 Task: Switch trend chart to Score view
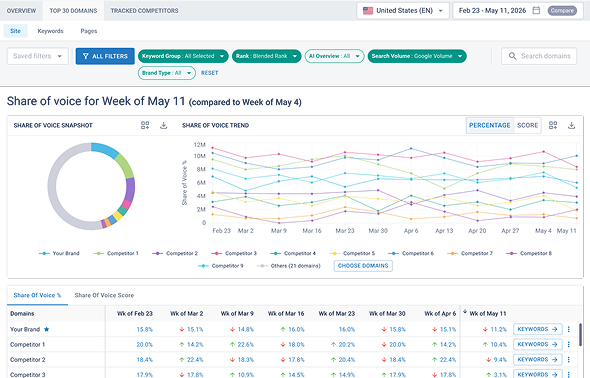(527, 125)
